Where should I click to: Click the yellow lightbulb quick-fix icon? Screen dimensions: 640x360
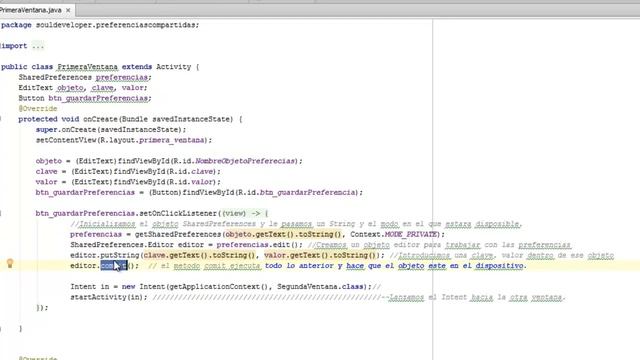tap(10, 263)
